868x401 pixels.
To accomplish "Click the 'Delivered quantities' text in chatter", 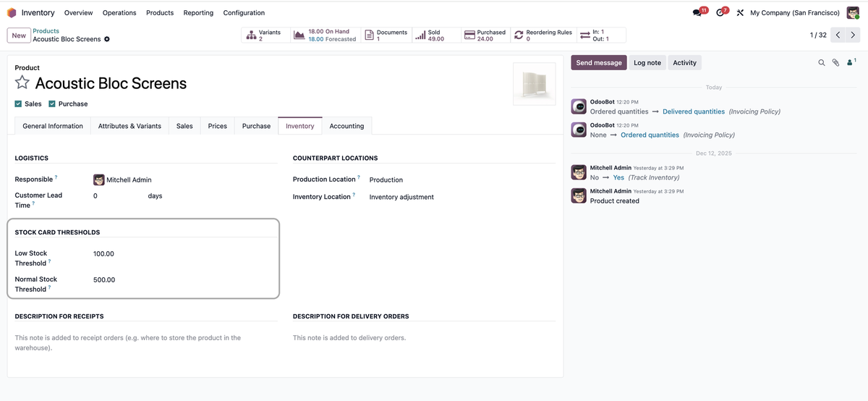I will pyautogui.click(x=694, y=111).
